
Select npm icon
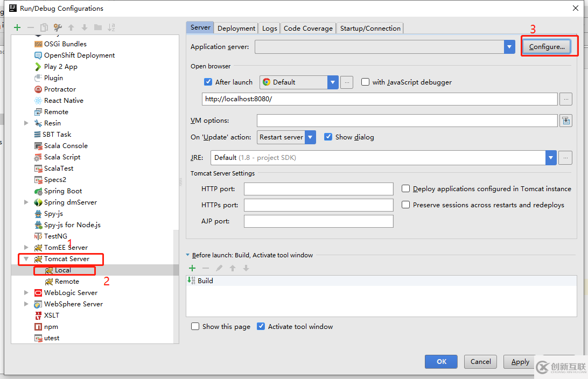38,327
